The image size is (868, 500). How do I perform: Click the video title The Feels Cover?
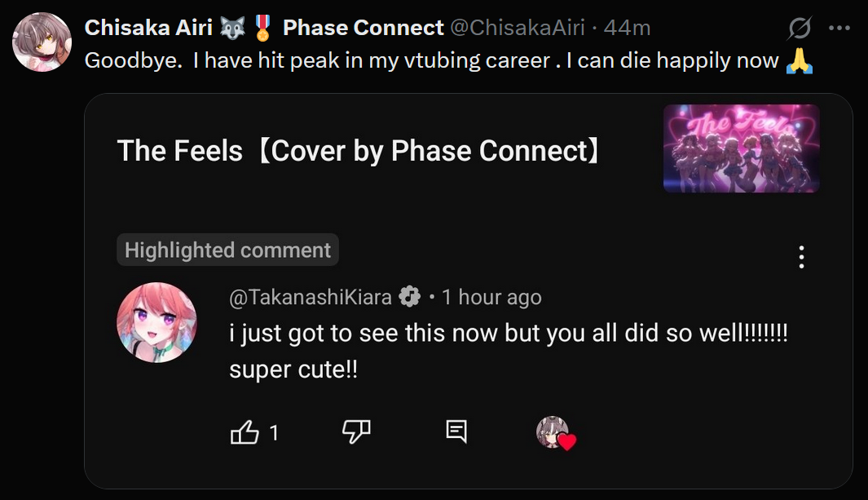pos(359,150)
